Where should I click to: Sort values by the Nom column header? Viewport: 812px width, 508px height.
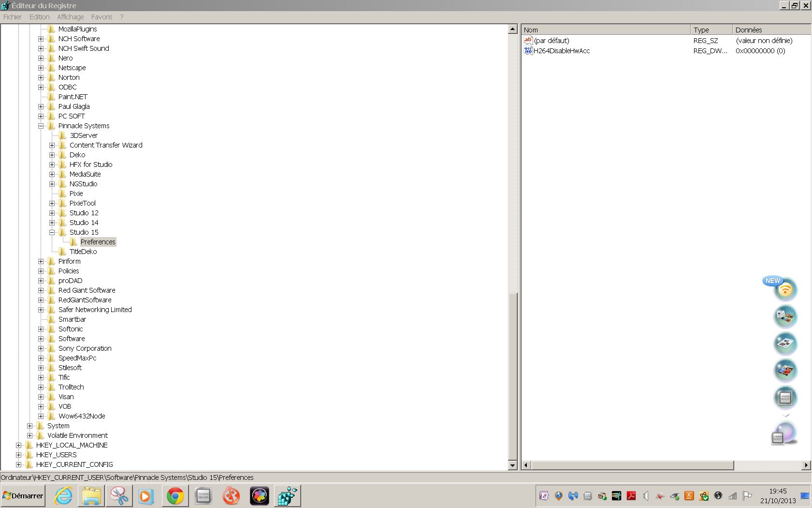[606, 30]
